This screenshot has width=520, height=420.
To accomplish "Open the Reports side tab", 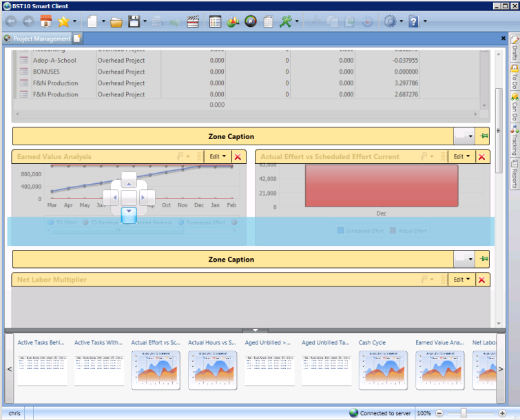I will pyautogui.click(x=514, y=173).
